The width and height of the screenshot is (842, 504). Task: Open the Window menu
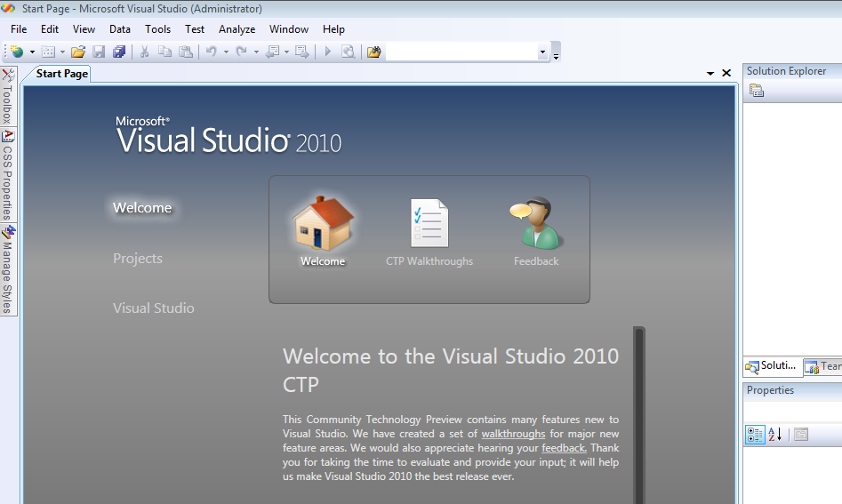[x=289, y=29]
